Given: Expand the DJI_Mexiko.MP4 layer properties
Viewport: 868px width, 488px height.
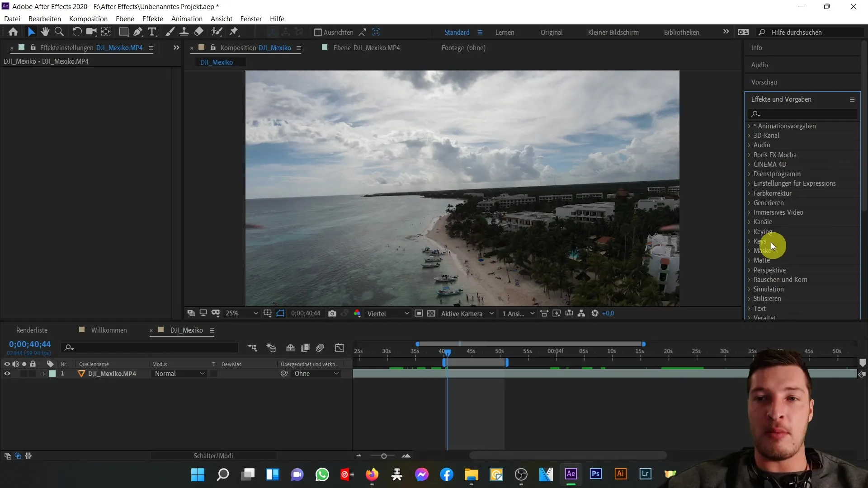Looking at the screenshot, I should (x=43, y=374).
